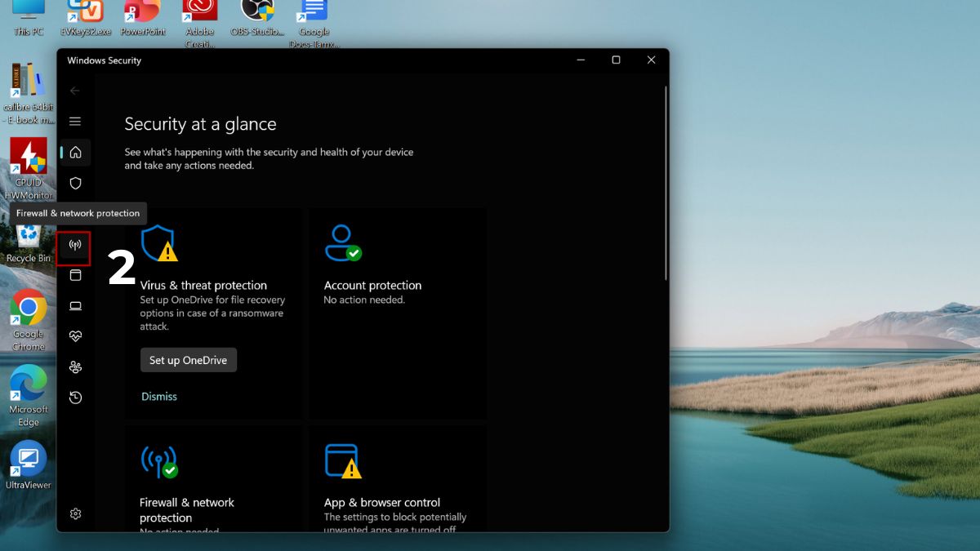Viewport: 980px width, 551px height.
Task: Open Protection history clock sidebar icon
Action: pyautogui.click(x=75, y=398)
